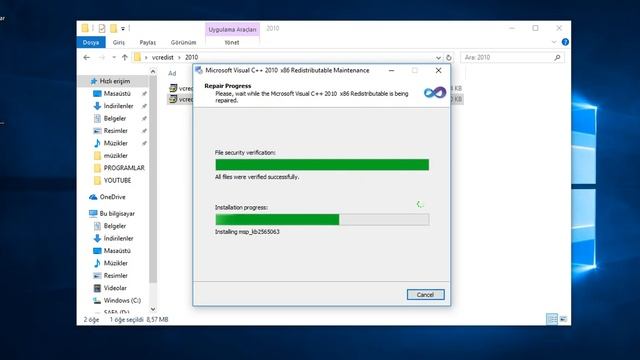Click the navigation pane scrollbar
Image resolution: width=640 pixels, height=360 pixels.
(153, 180)
